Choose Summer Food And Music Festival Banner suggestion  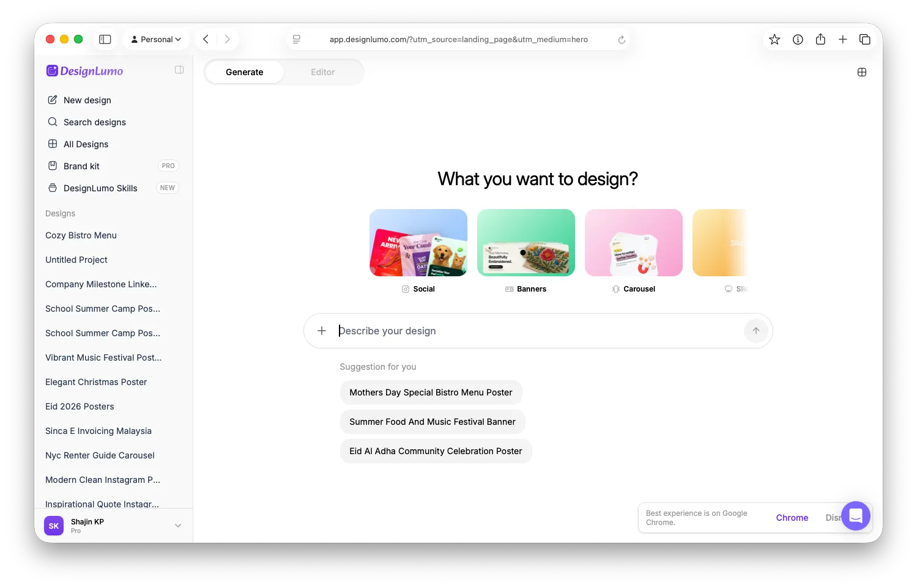point(433,422)
